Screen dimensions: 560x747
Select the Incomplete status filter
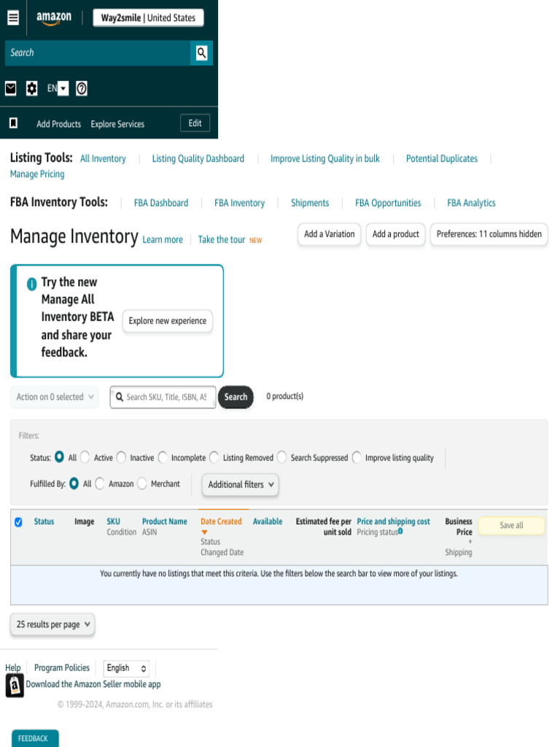[163, 457]
